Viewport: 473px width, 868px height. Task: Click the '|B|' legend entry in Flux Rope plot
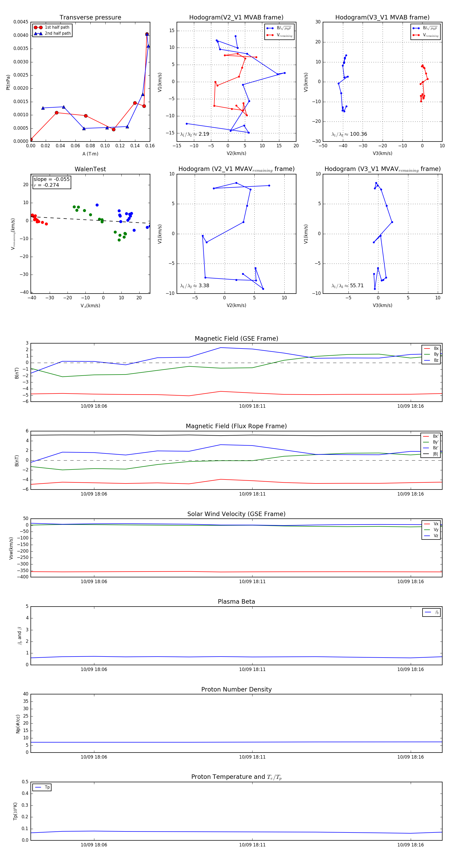[x=431, y=454]
